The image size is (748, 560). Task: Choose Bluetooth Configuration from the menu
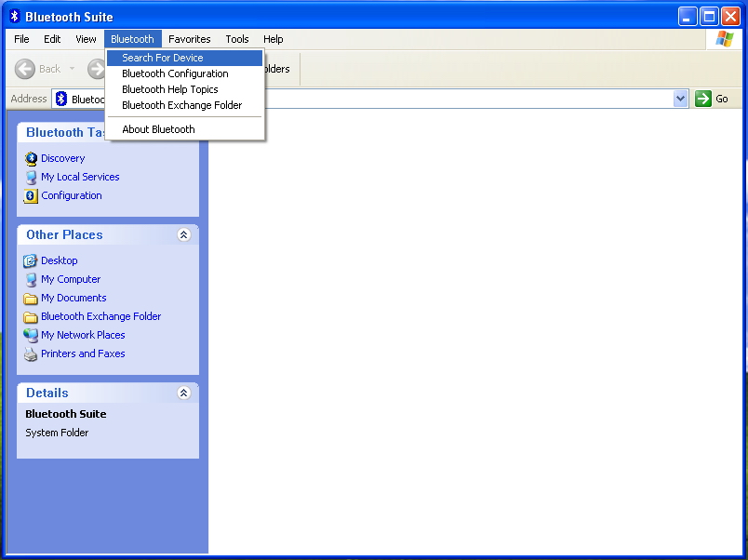click(184, 73)
